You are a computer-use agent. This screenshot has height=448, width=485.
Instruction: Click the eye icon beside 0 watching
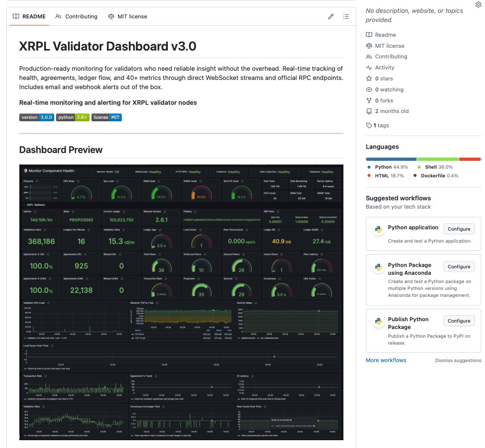369,90
